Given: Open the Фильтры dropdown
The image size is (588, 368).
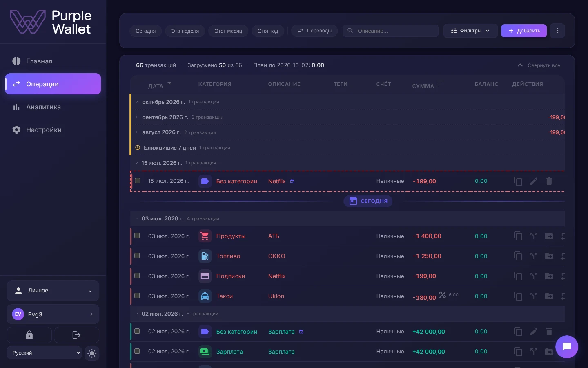Looking at the screenshot, I should coord(470,31).
